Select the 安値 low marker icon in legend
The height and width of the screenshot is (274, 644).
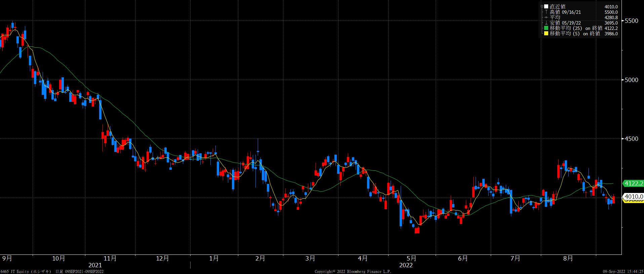point(546,23)
